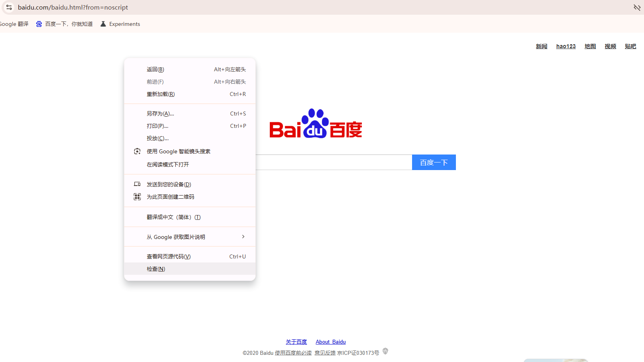This screenshot has width=644, height=362.
Task: Click the QR code icon
Action: (x=137, y=197)
